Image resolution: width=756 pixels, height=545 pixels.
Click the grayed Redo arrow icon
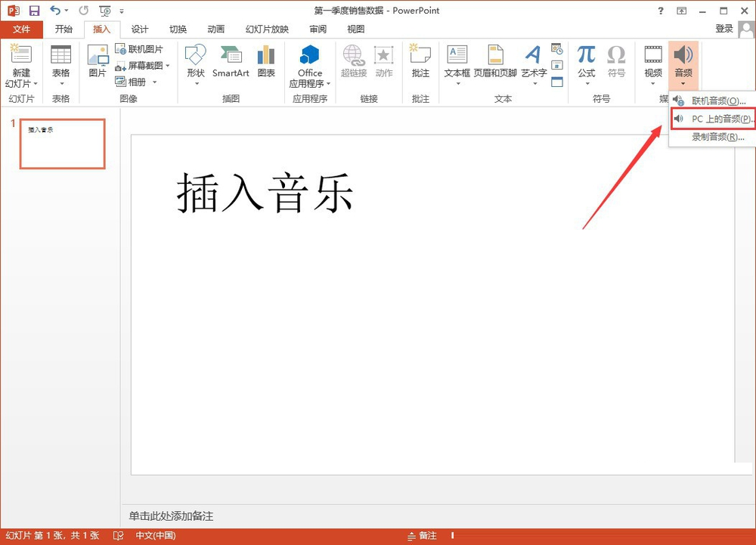[x=84, y=10]
